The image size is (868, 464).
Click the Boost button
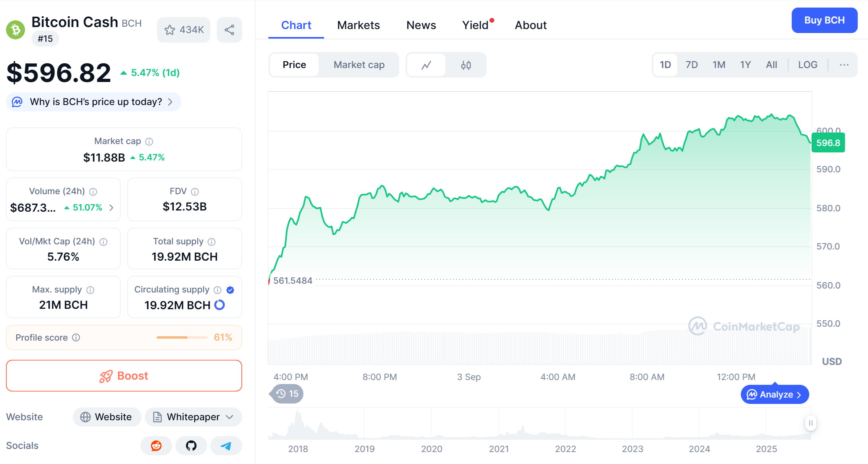124,376
